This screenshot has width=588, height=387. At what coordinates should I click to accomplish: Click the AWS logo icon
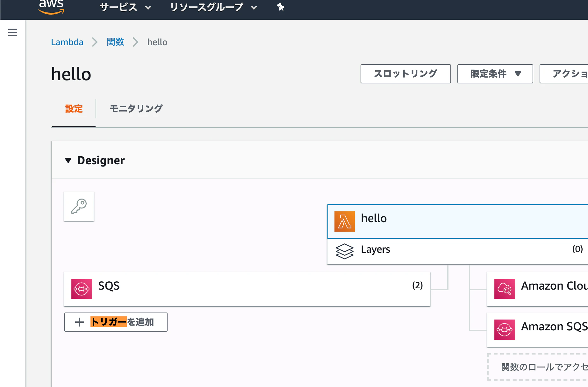coord(51,7)
